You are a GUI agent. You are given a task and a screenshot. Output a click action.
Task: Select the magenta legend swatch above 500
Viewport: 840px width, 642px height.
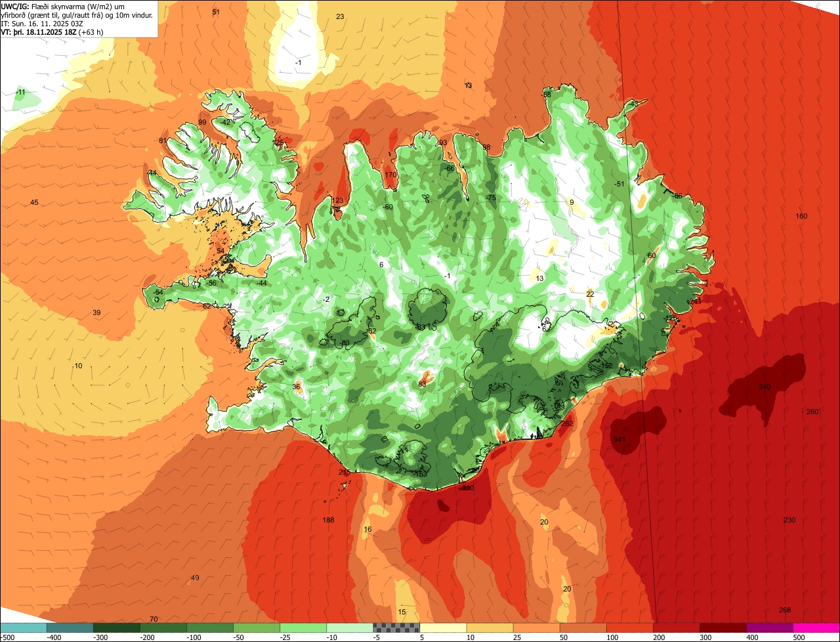[x=816, y=628]
